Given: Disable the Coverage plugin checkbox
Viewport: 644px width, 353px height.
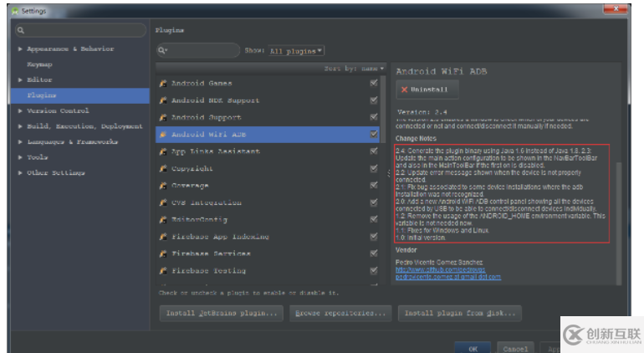Looking at the screenshot, I should 374,186.
